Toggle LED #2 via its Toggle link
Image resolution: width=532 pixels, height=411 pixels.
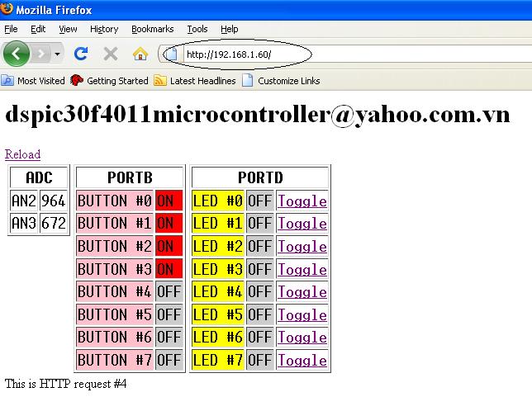pyautogui.click(x=302, y=246)
